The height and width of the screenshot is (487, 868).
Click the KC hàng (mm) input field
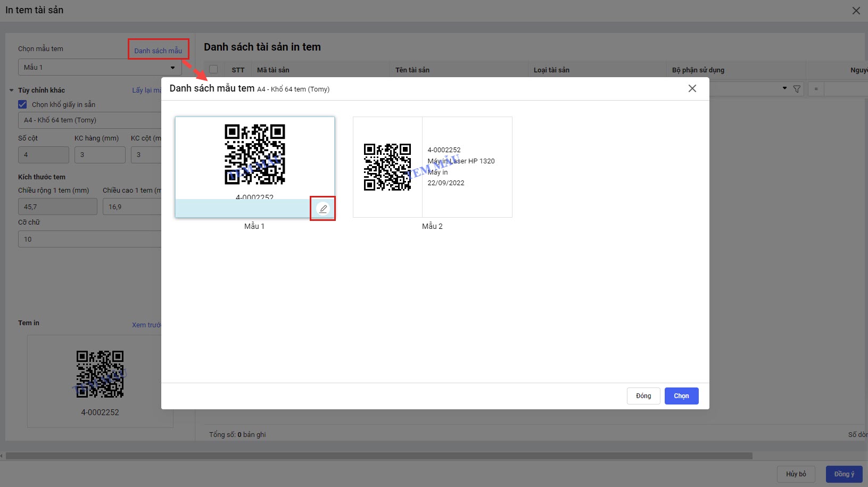pos(100,155)
